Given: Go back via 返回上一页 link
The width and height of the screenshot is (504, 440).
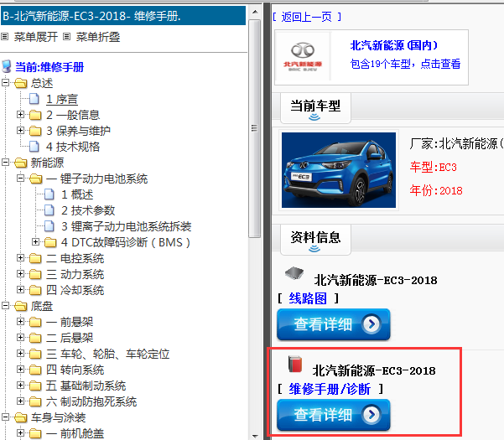Looking at the screenshot, I should click(x=307, y=17).
